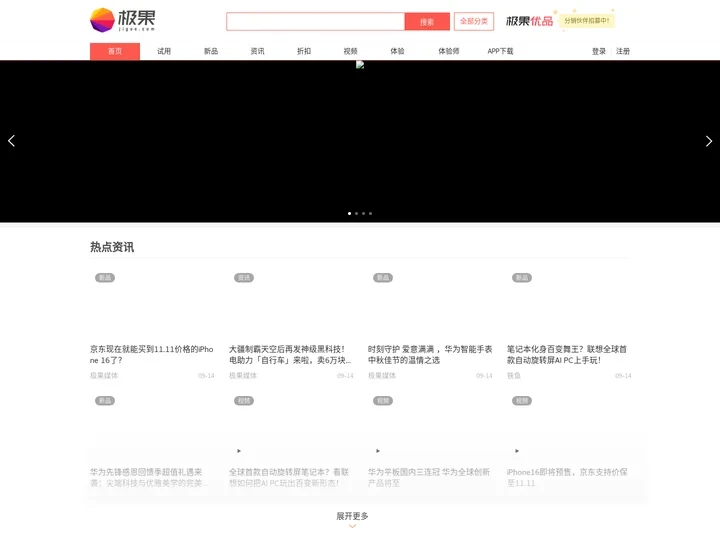Click the 资讯 tag on the 大疆 card
The width and height of the screenshot is (720, 540).
coord(244,278)
